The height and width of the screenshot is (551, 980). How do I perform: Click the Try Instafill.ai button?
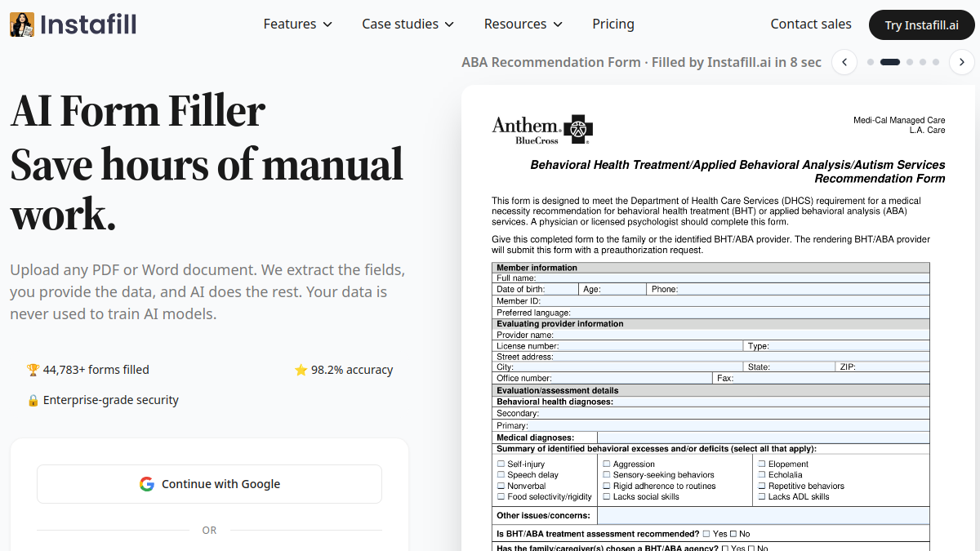(922, 24)
